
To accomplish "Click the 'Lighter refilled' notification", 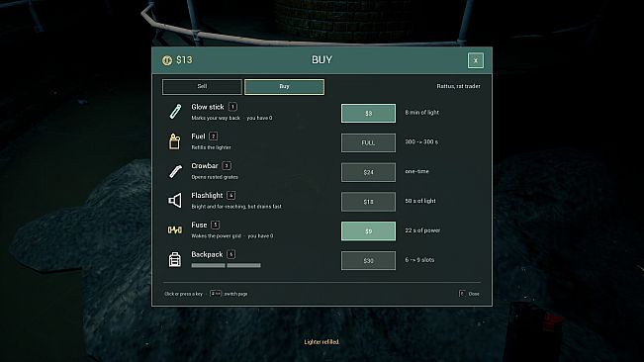I will pyautogui.click(x=322, y=342).
